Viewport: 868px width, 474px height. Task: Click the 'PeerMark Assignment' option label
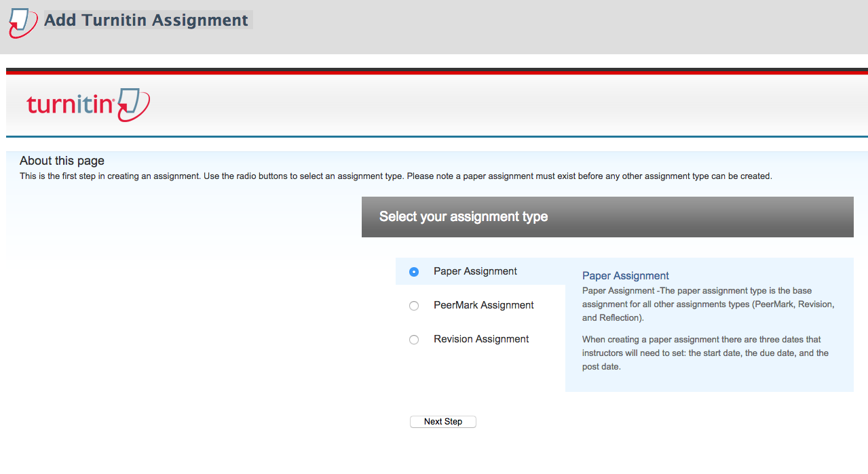pyautogui.click(x=484, y=305)
